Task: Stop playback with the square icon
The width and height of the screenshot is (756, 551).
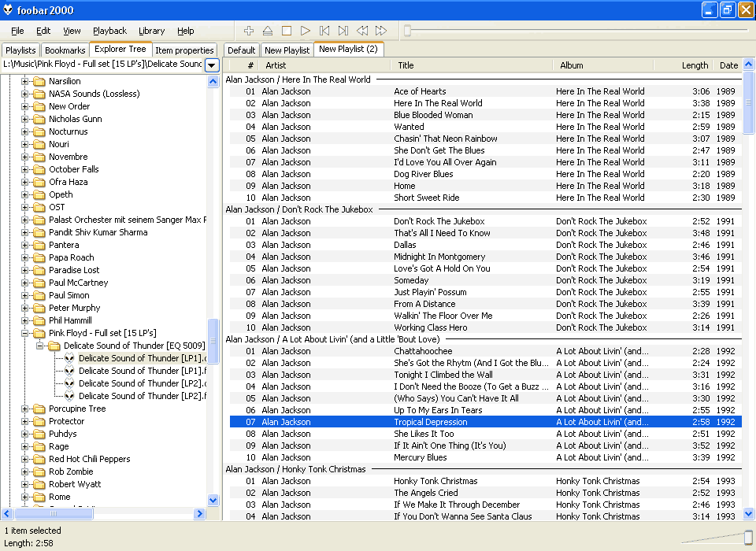Action: (287, 31)
